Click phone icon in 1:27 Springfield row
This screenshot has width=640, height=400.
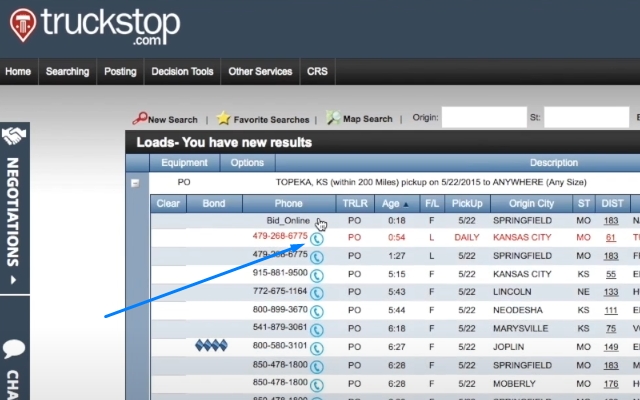[317, 257]
